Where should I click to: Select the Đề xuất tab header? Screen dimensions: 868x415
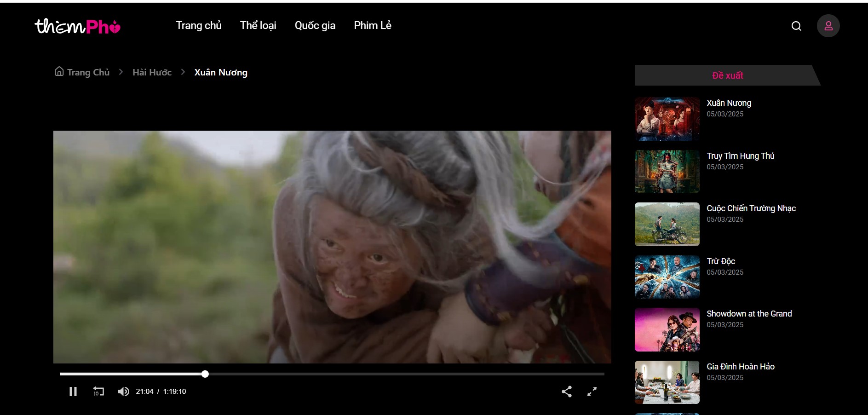pos(727,75)
